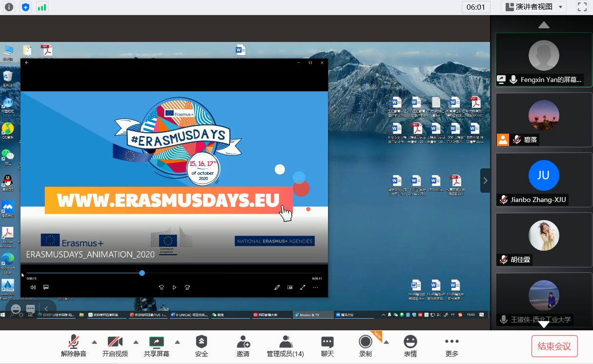This screenshot has width=593, height=364.
Task: Click the red 结束会议 end meeting button
Action: tap(554, 346)
